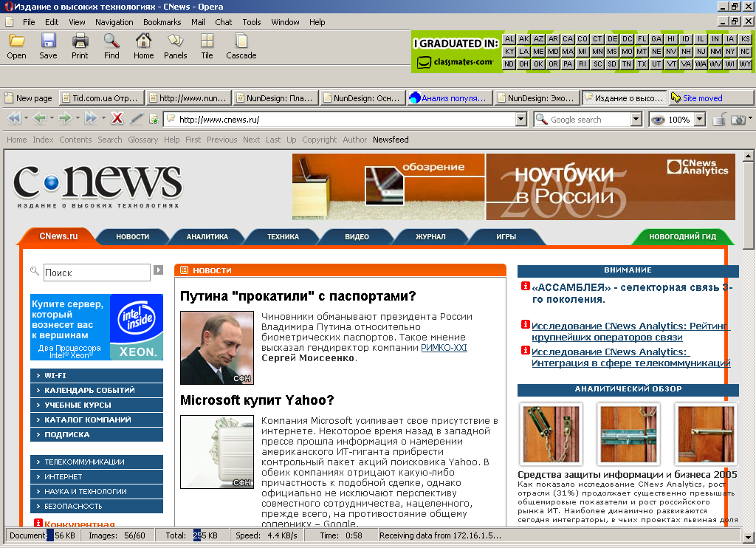The width and height of the screenshot is (756, 548).
Task: Open Panels via the toolbar icon
Action: coord(176,41)
